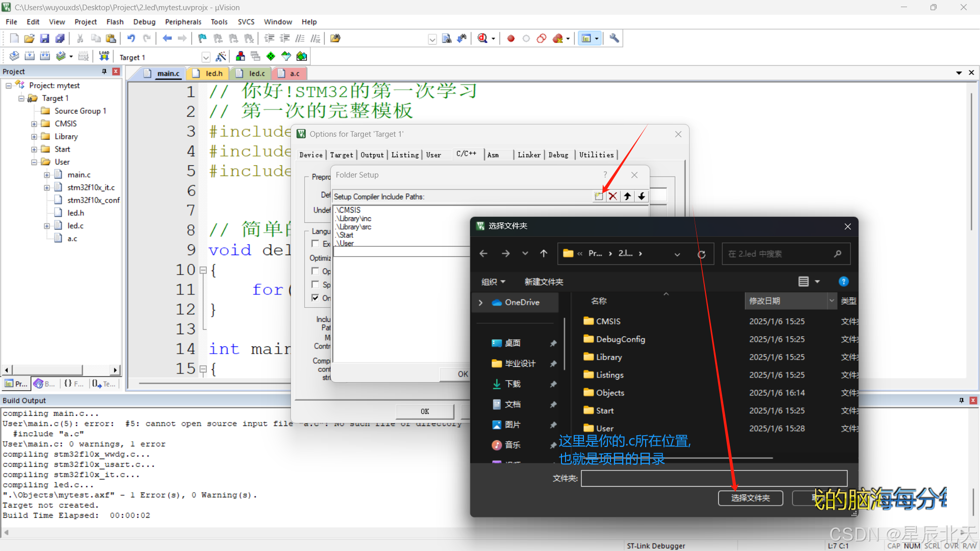Image resolution: width=980 pixels, height=551 pixels.
Task: Click the Undo toolbar icon
Action: pyautogui.click(x=131, y=38)
